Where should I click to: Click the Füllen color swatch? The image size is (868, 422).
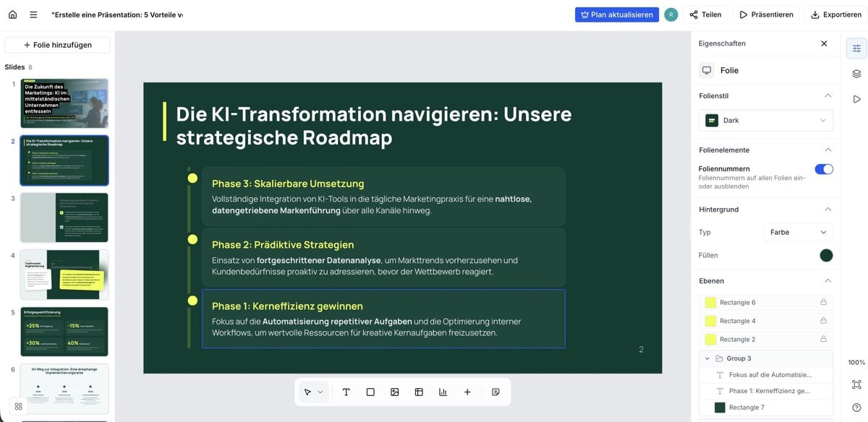point(825,254)
